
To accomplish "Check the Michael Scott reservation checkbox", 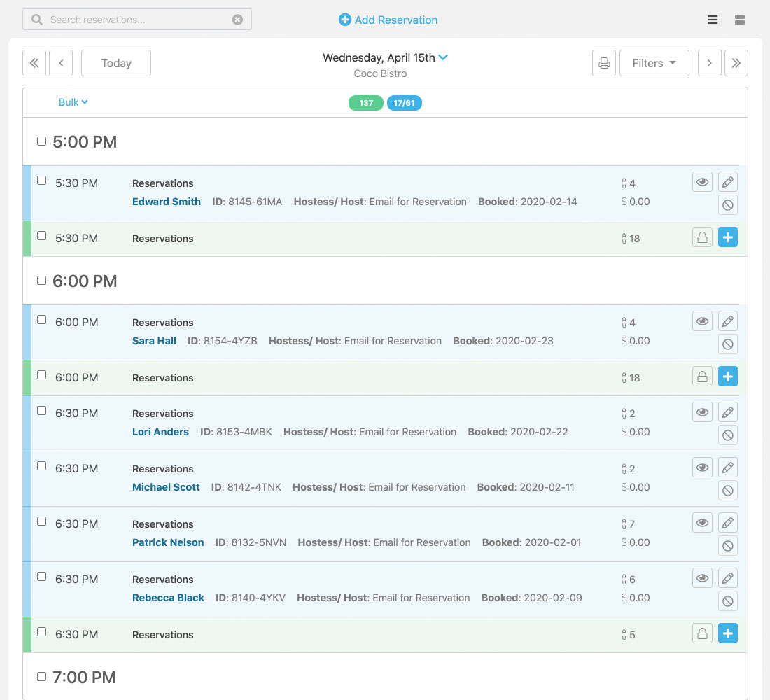I will click(x=41, y=466).
